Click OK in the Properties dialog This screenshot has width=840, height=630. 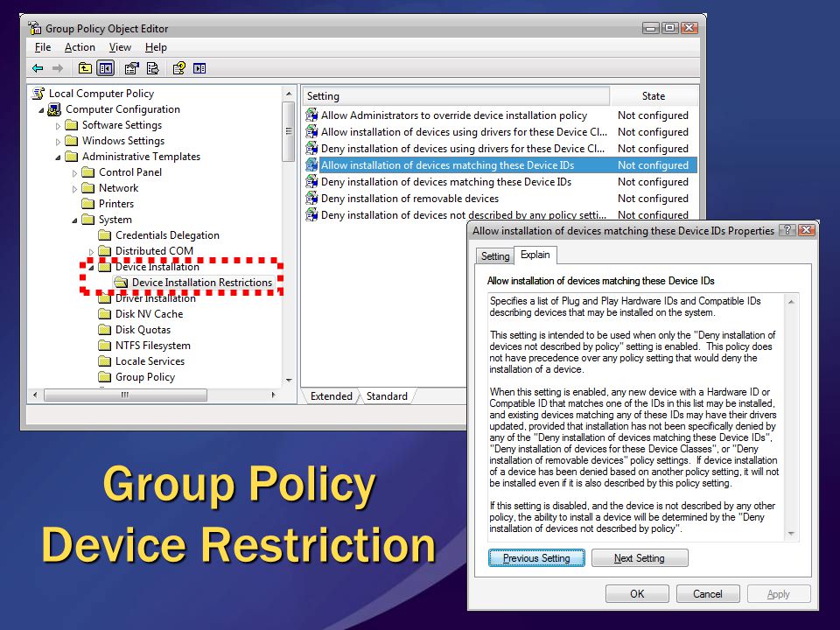(x=637, y=593)
